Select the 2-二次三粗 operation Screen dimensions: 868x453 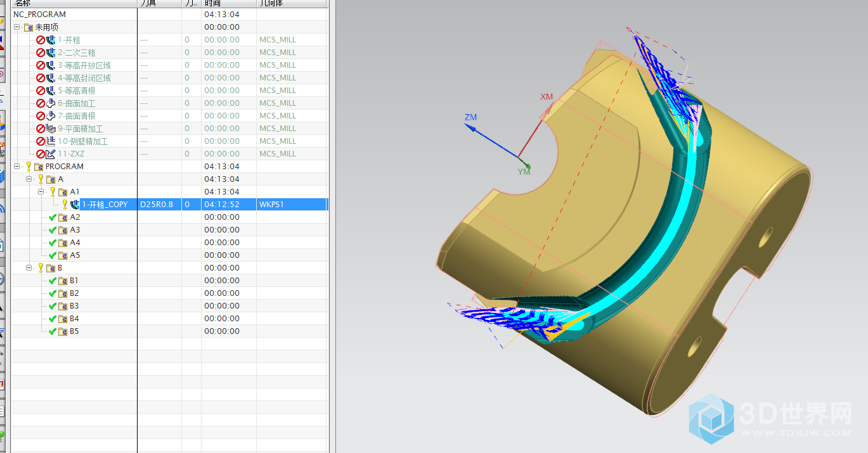click(x=77, y=53)
